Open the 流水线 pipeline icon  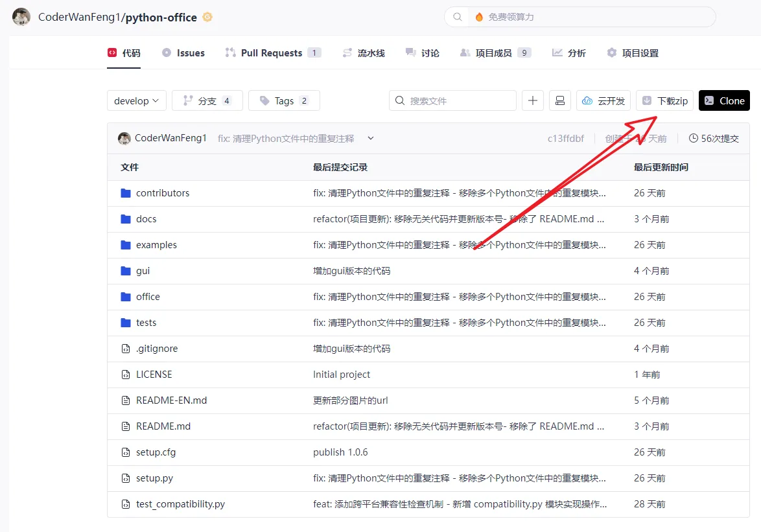[x=346, y=52]
